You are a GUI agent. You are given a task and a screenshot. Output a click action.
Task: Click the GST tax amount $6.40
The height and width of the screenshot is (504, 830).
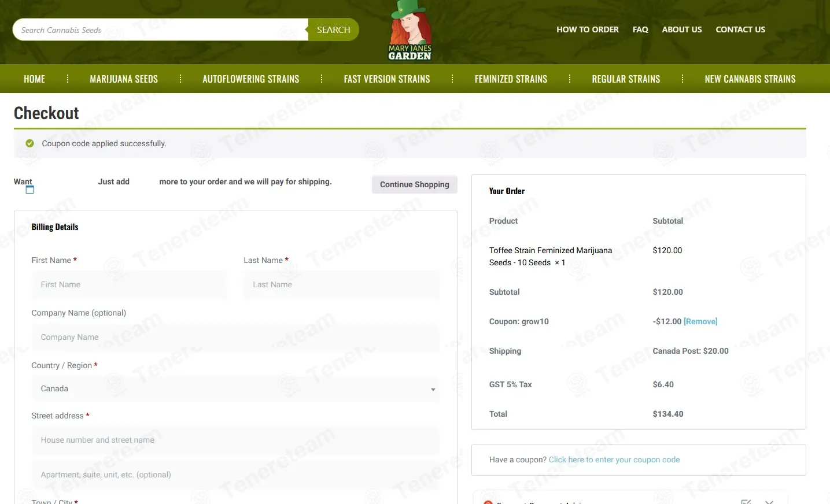[x=663, y=384]
